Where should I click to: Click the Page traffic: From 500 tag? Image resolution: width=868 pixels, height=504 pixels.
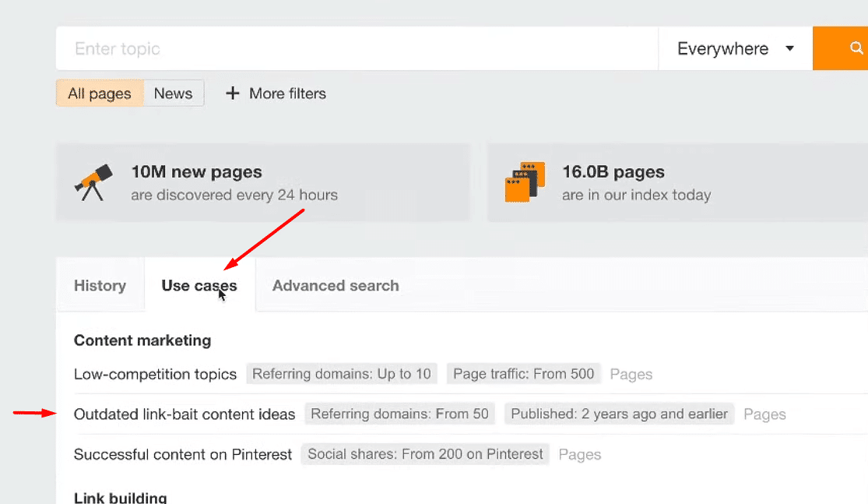pyautogui.click(x=523, y=374)
